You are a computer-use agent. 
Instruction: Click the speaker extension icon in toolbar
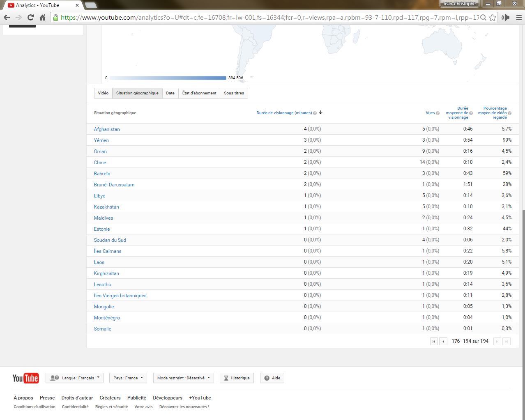pos(506,17)
